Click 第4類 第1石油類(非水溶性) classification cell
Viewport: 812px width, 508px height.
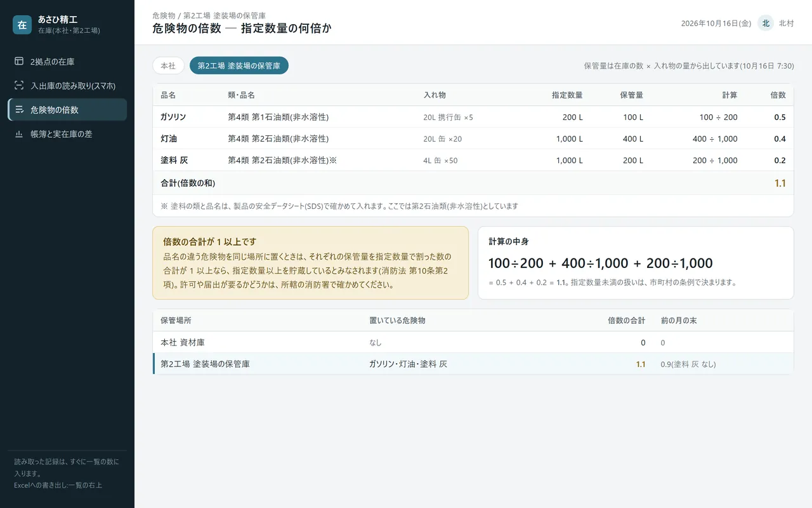(278, 117)
